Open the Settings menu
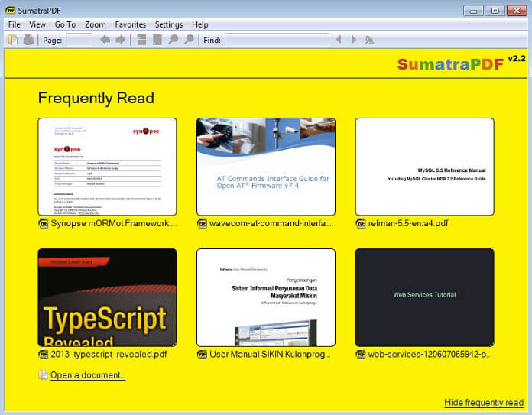The height and width of the screenshot is (415, 532). coord(169,24)
